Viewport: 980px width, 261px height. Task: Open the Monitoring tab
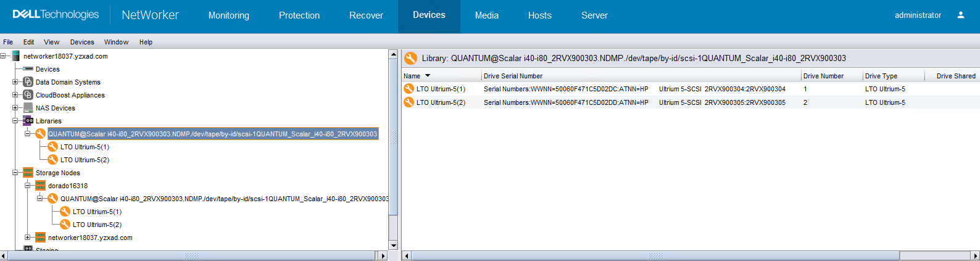point(229,15)
